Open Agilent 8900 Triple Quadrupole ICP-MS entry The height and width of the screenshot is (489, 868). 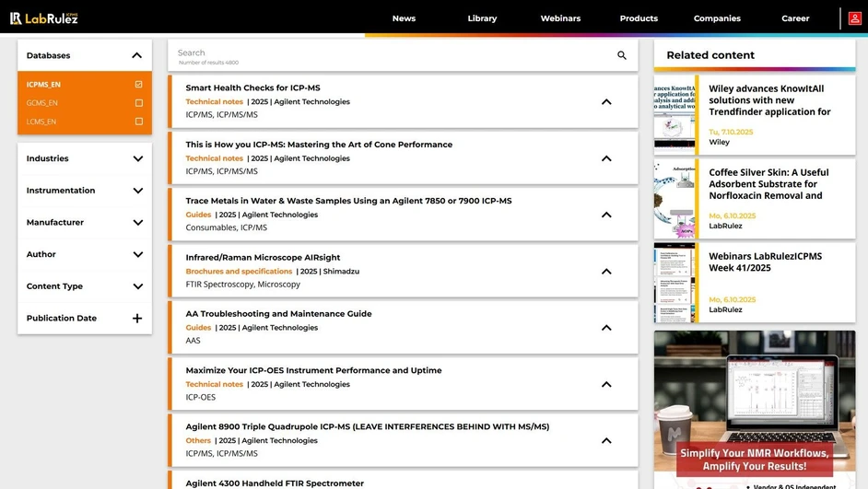pos(367,426)
